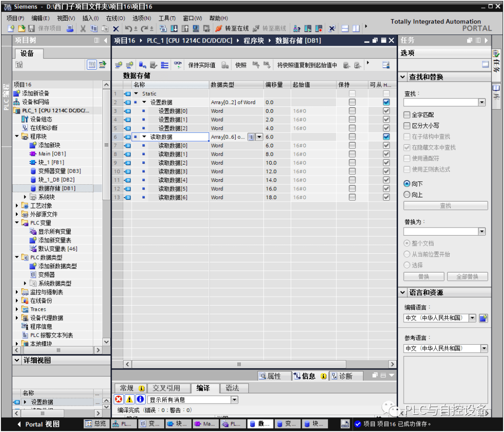504x432 pixels.
Task: Collapse the 读取数据 array in the table
Action: 144,137
